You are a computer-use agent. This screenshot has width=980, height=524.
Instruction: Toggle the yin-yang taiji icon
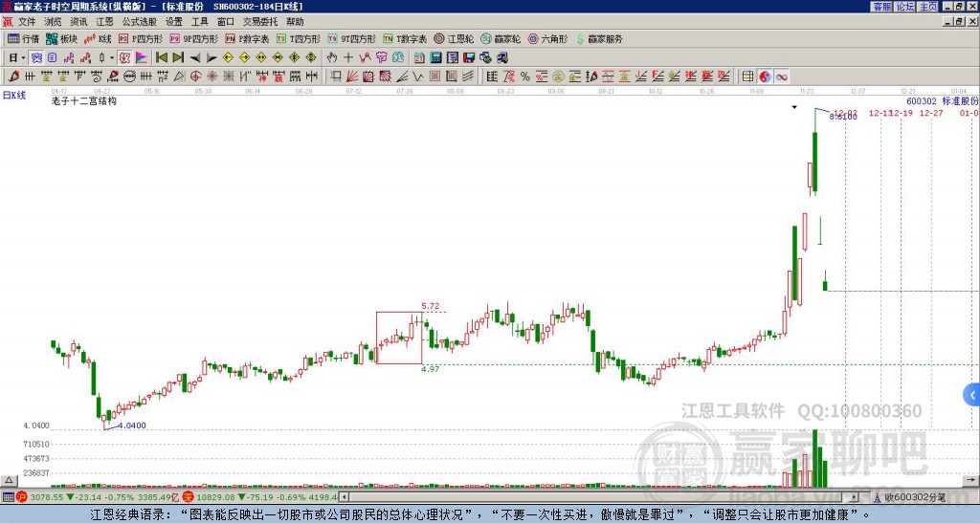(x=765, y=76)
